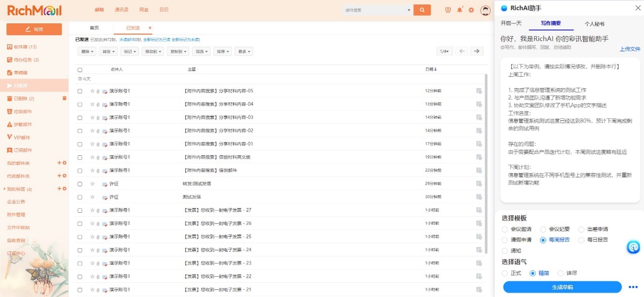Open the 删除 dropdown in toolbar
The width and height of the screenshot is (644, 297).
click(x=87, y=51)
